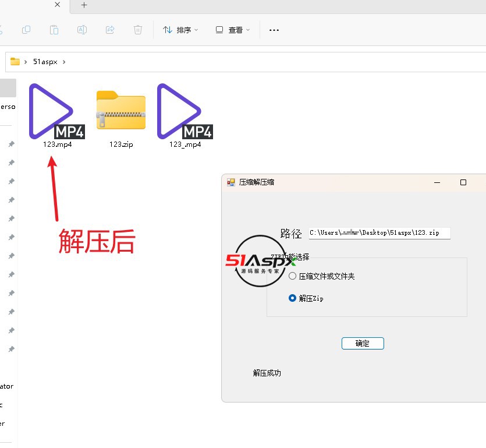
Task: Click the 压缩解压缩 window app icon
Action: click(231, 182)
